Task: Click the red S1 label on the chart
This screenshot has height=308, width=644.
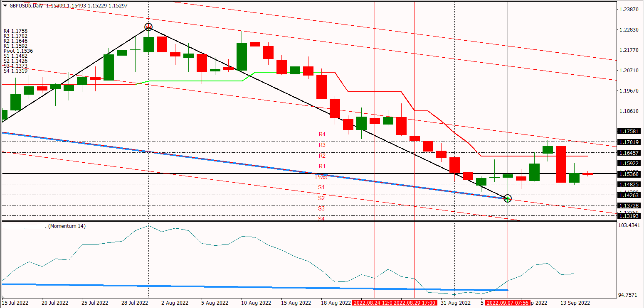Action: tap(322, 188)
